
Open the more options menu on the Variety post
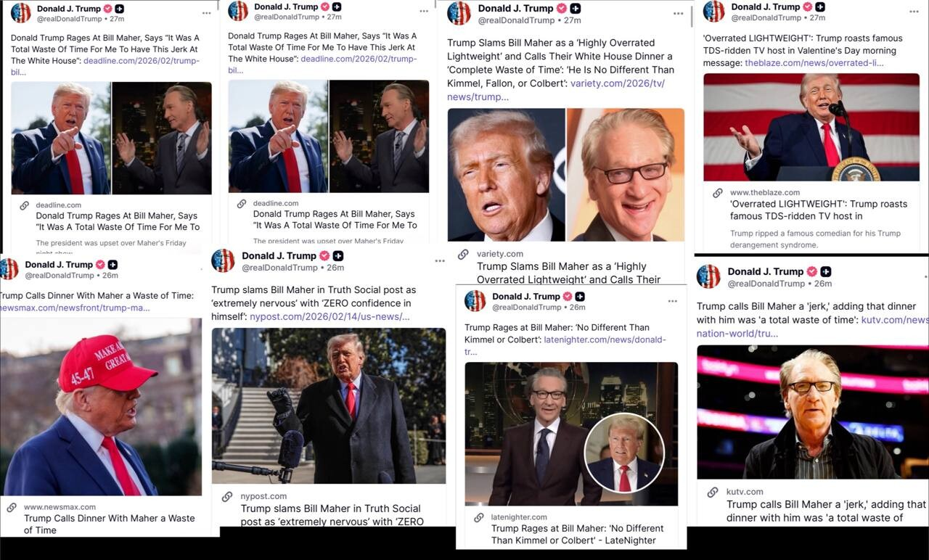678,14
